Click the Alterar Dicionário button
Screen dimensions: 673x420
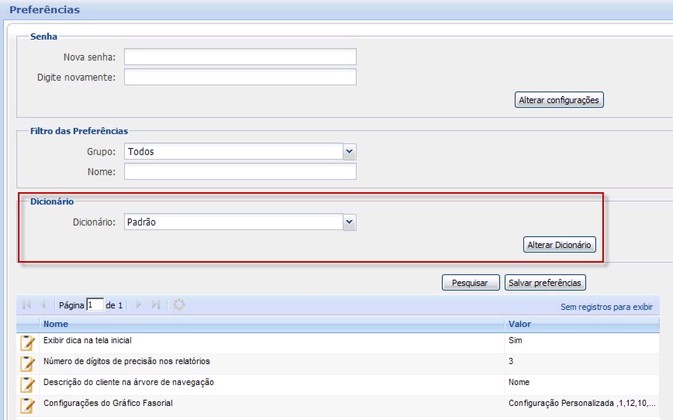coord(559,245)
